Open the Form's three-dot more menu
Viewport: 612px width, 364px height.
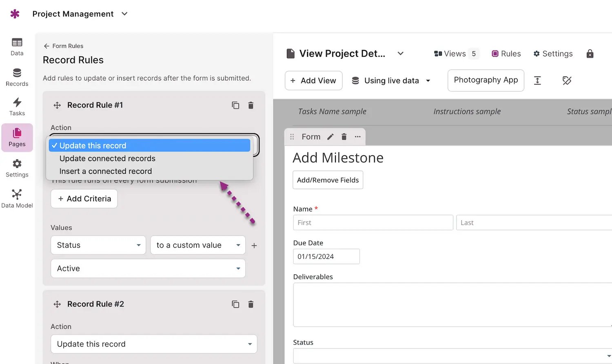pos(358,137)
